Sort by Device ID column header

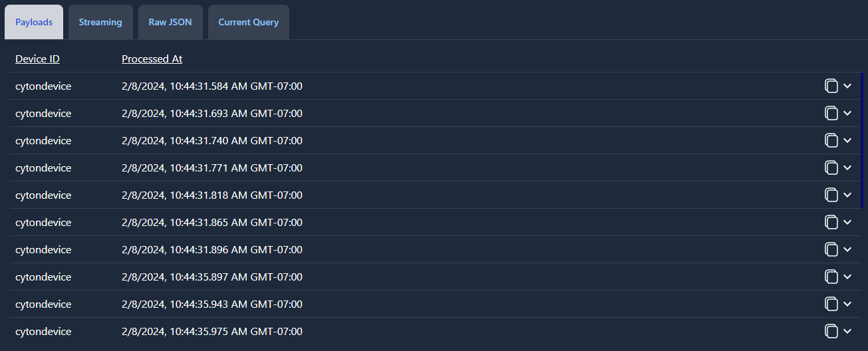[37, 58]
